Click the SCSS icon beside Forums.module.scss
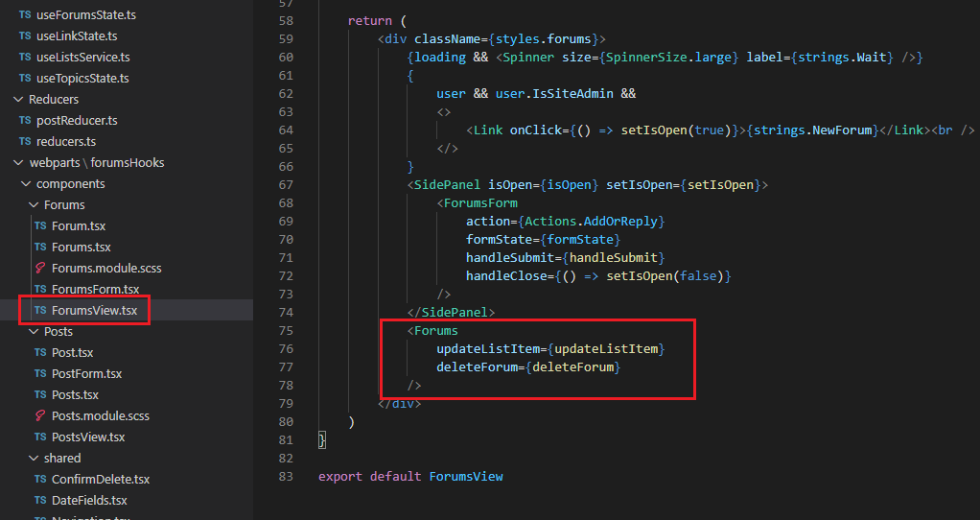 pos(40,269)
